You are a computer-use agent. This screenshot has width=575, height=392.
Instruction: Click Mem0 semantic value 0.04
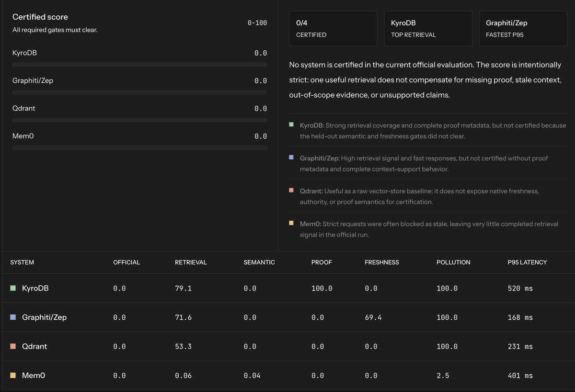(x=252, y=376)
